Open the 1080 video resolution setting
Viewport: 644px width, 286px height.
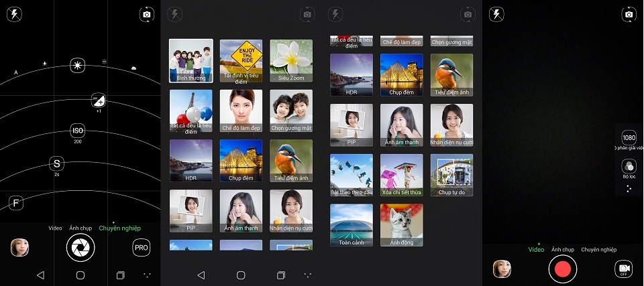[629, 138]
